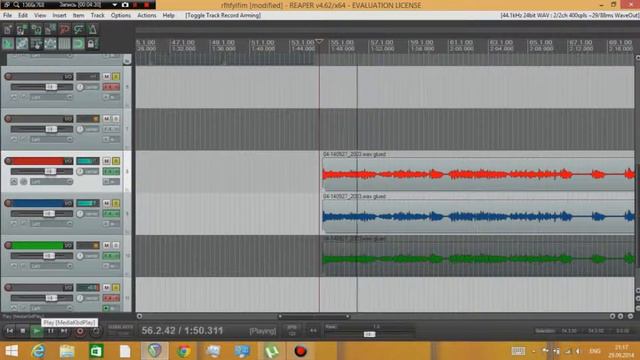The width and height of the screenshot is (640, 360).
Task: Click the New project toolbar icon
Action: coord(8,29)
